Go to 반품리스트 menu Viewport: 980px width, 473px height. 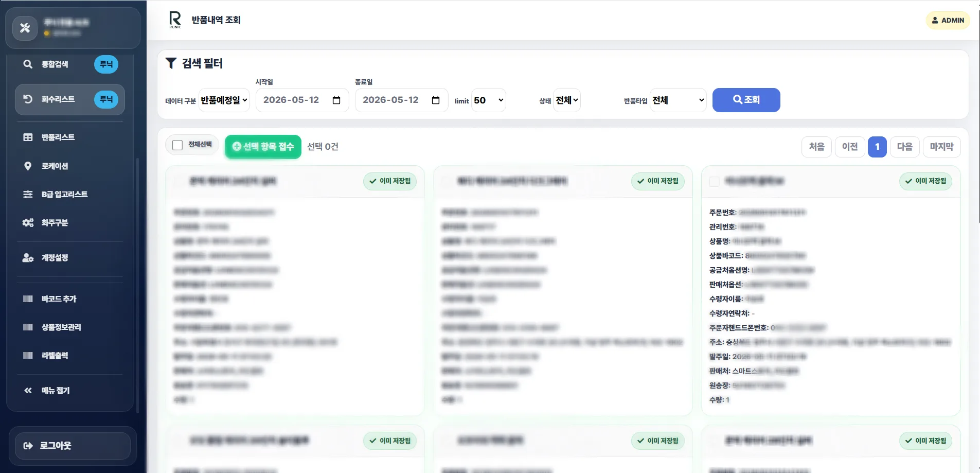click(x=70, y=137)
